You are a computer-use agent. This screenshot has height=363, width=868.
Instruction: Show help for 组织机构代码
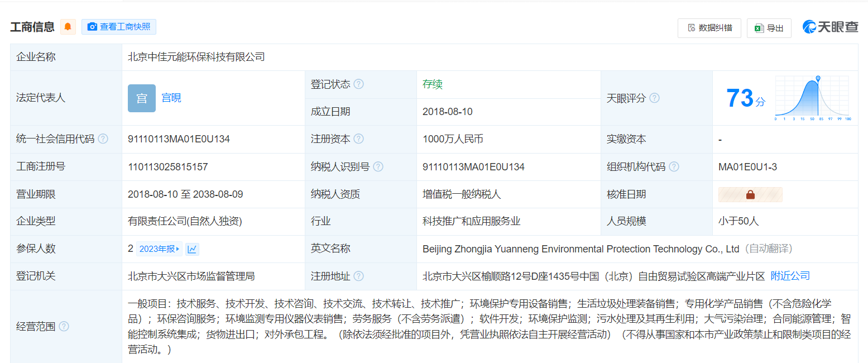click(x=674, y=166)
